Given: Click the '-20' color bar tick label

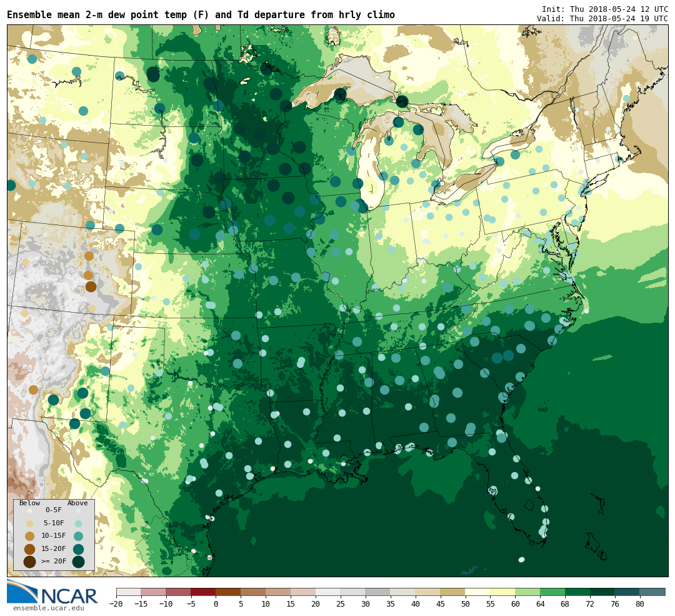Looking at the screenshot, I should (x=116, y=604).
